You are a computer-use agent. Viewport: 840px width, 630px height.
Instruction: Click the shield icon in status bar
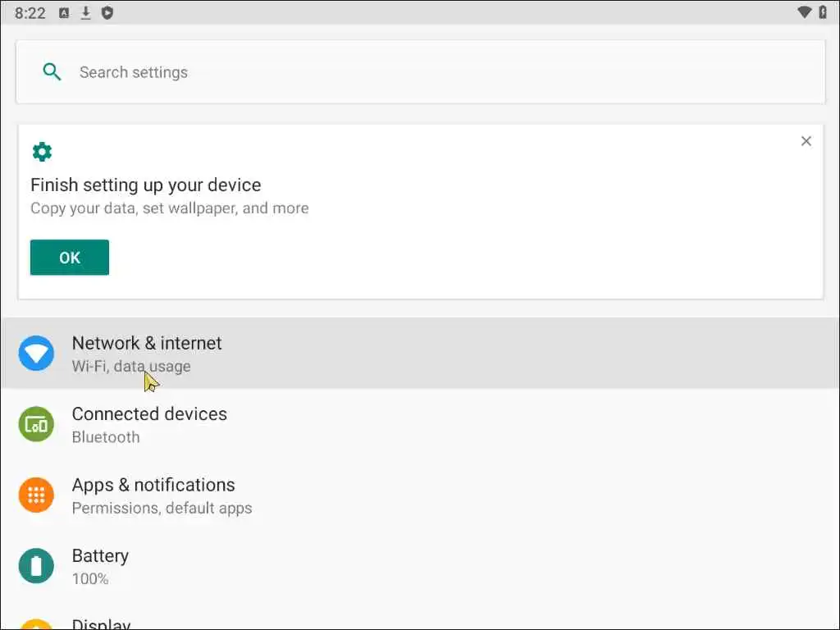[107, 12]
